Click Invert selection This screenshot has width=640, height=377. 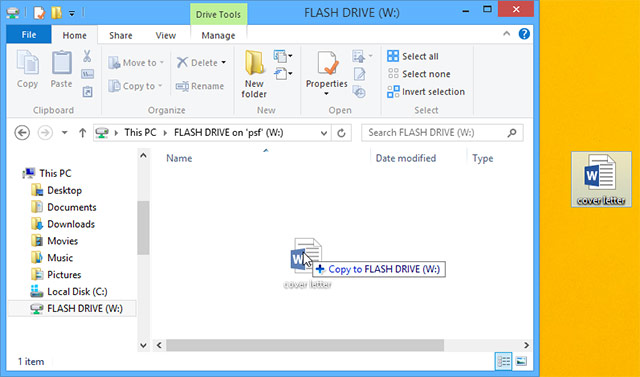[x=426, y=92]
